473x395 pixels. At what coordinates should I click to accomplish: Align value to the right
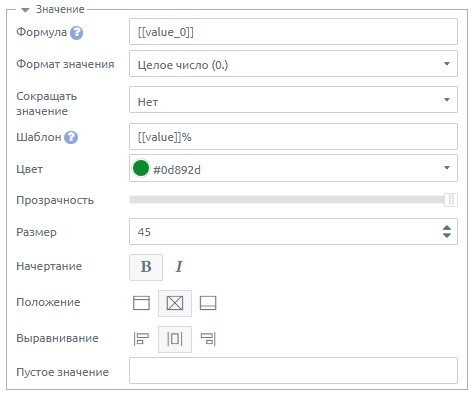(208, 339)
